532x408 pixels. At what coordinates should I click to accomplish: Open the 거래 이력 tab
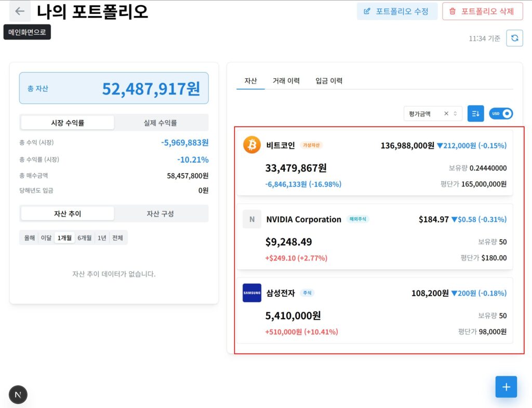(286, 81)
